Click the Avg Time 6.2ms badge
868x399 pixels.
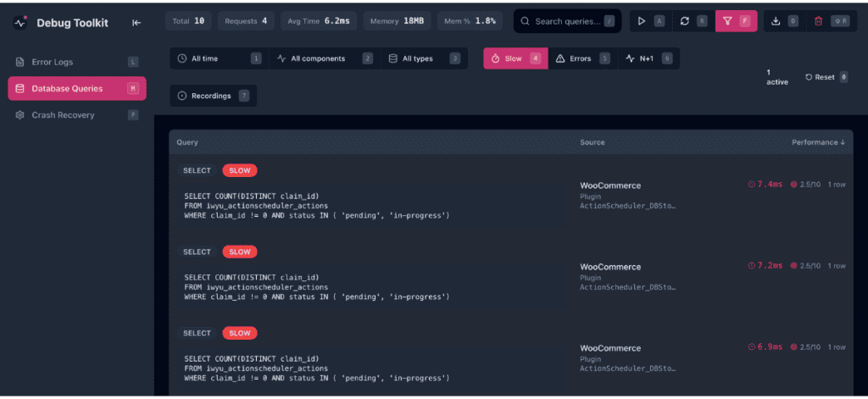click(319, 21)
